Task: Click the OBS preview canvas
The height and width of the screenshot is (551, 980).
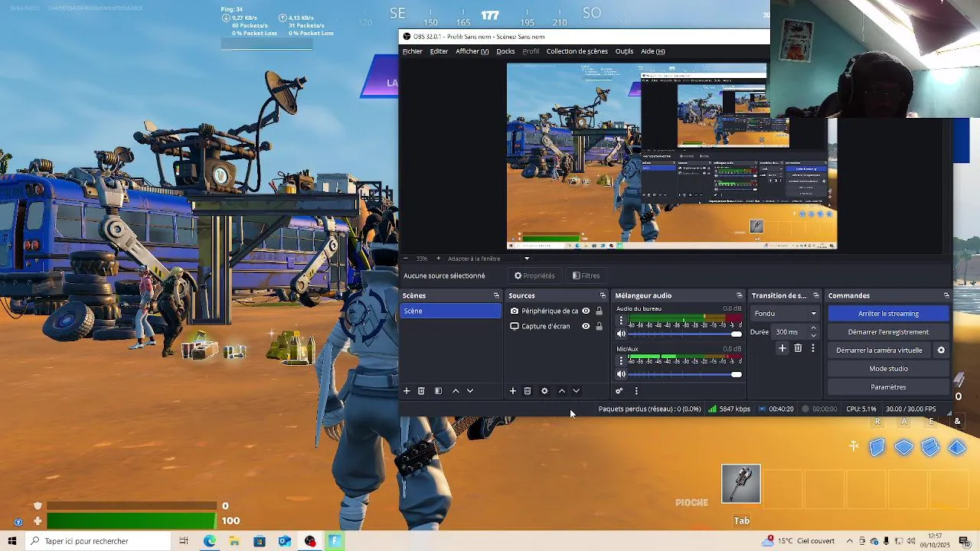Action: pos(671,156)
